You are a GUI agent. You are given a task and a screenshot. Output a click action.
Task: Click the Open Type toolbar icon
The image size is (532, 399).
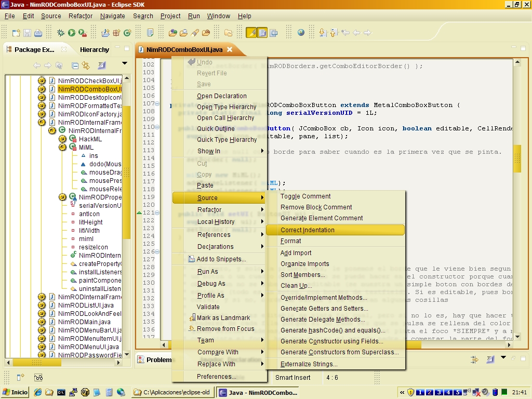click(x=172, y=33)
